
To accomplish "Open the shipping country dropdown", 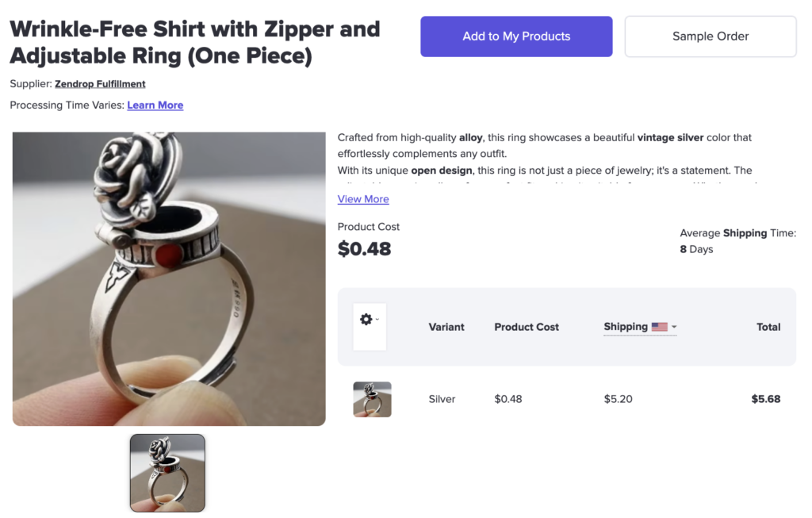I will click(x=674, y=327).
